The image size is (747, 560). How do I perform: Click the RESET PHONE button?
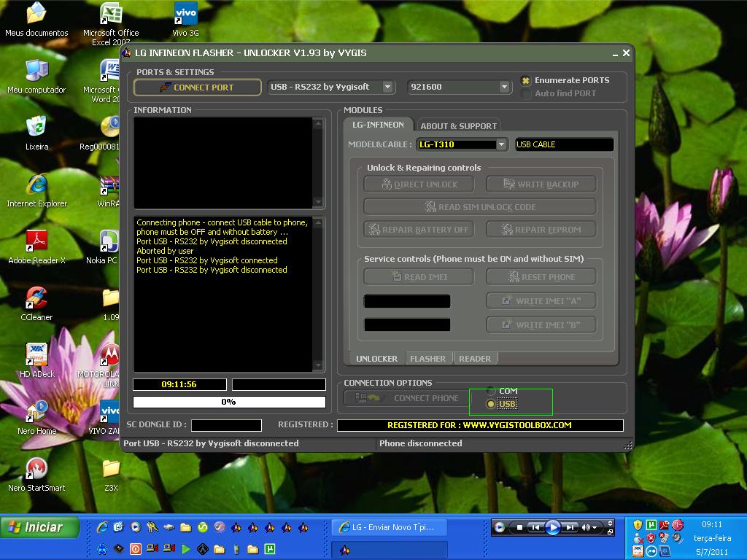click(541, 276)
